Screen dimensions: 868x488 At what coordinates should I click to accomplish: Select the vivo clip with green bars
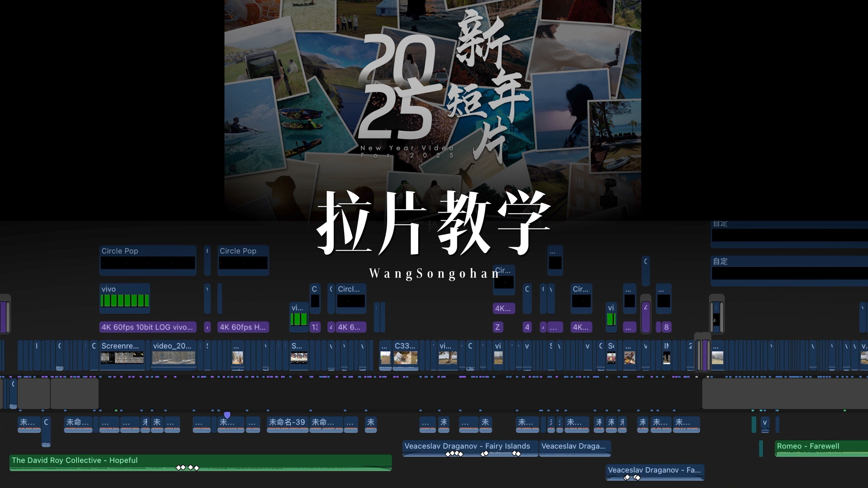tap(125, 298)
